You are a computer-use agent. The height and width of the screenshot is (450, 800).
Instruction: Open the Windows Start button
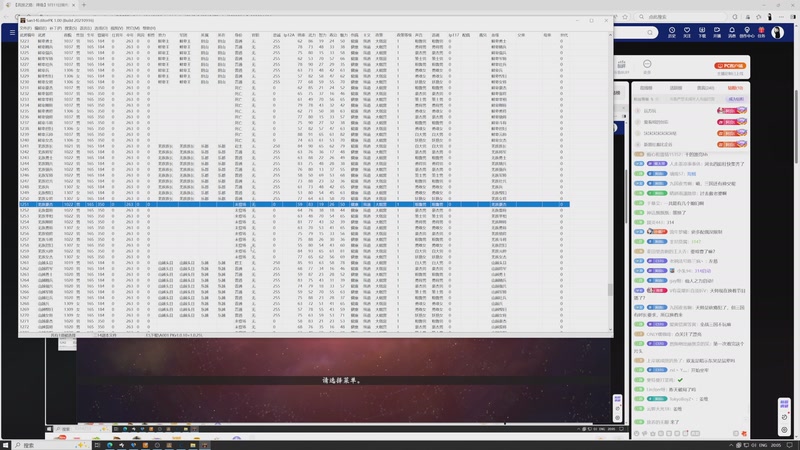click(x=6, y=445)
